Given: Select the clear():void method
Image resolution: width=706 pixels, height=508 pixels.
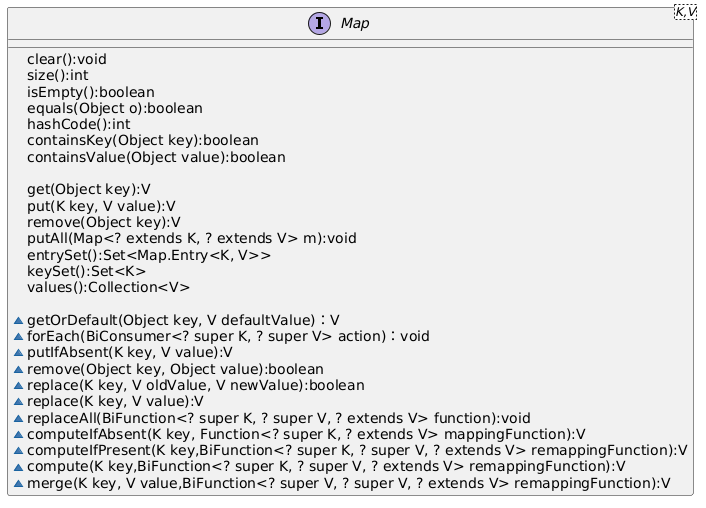Looking at the screenshot, I should (67, 59).
